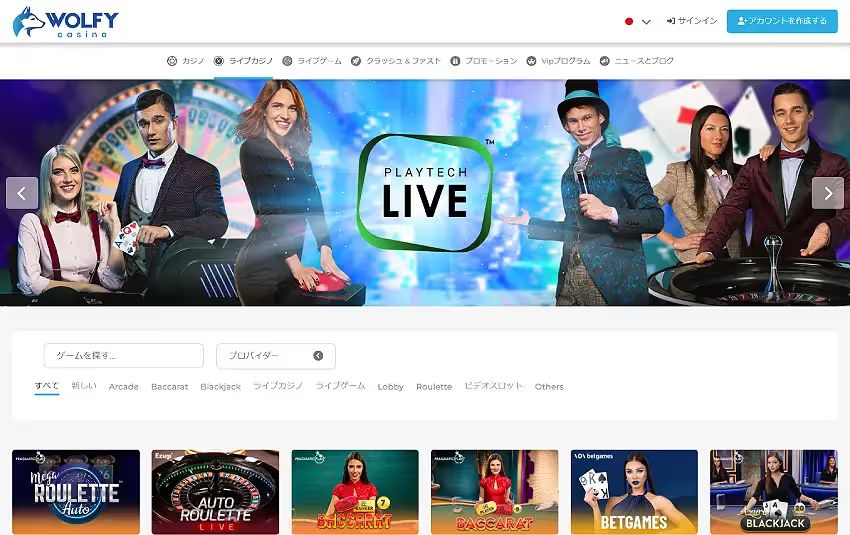Select the Roulette category filter
The width and height of the screenshot is (850, 535).
click(x=434, y=387)
